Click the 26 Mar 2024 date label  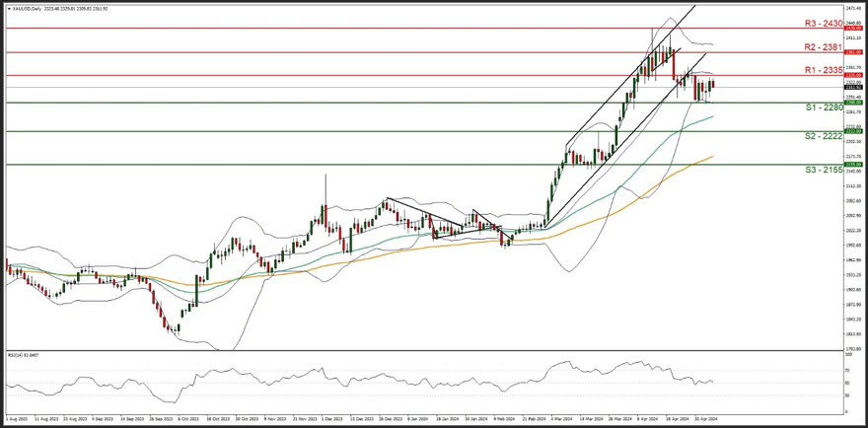point(620,419)
